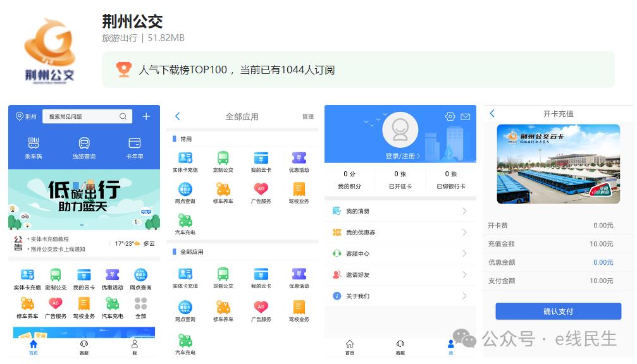The height and width of the screenshot is (364, 637).
Task: Open the 线路查询 bus route icon
Action: point(84,143)
